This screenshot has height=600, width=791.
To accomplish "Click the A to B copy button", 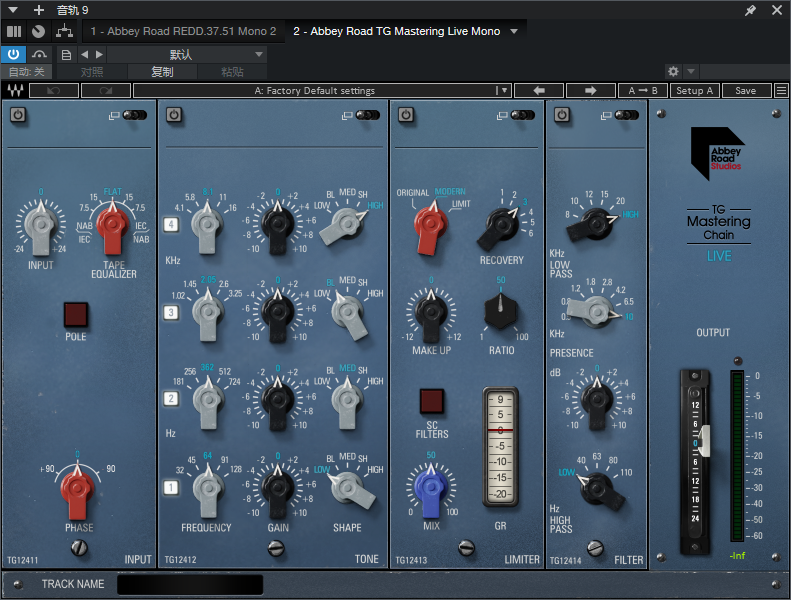I will (643, 91).
